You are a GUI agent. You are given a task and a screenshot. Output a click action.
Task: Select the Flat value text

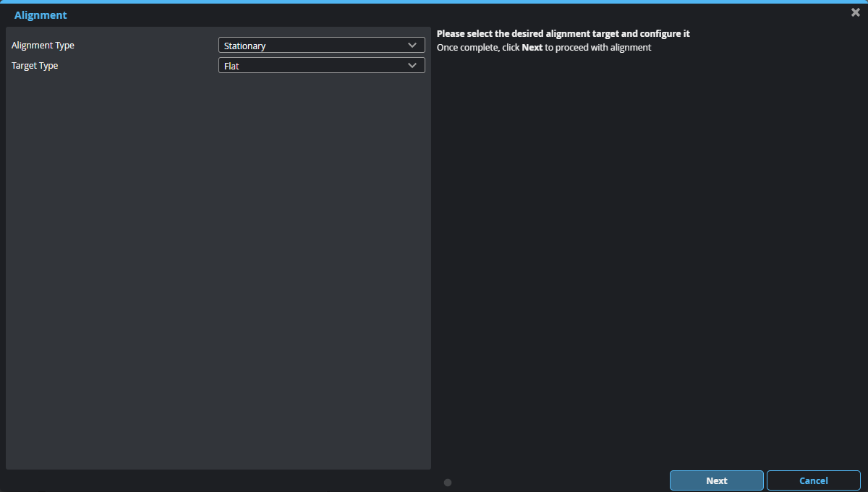pos(231,67)
